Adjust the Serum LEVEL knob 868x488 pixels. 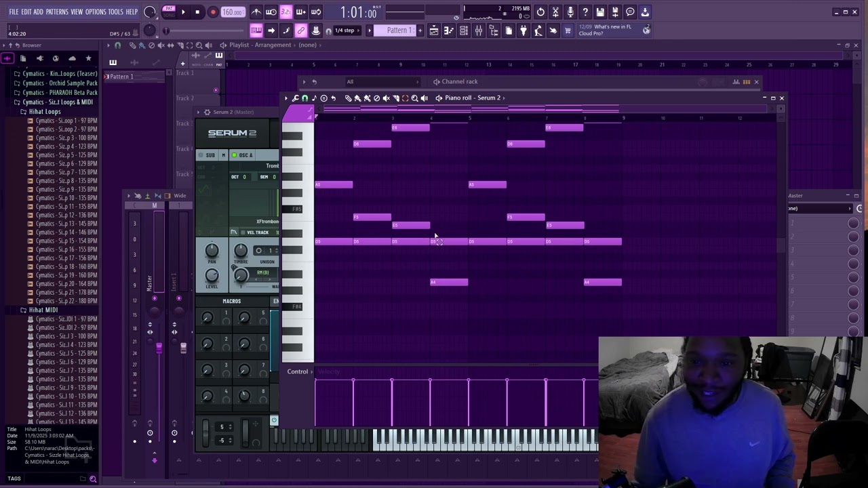(212, 275)
